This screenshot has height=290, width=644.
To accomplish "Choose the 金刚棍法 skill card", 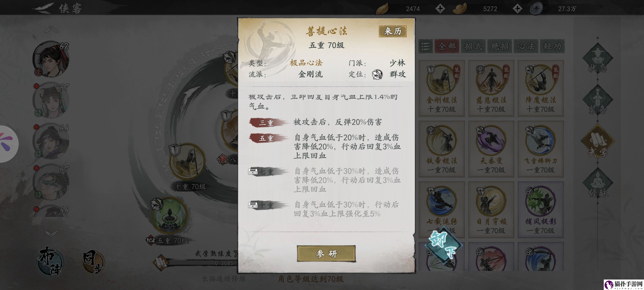I will pyautogui.click(x=441, y=88).
